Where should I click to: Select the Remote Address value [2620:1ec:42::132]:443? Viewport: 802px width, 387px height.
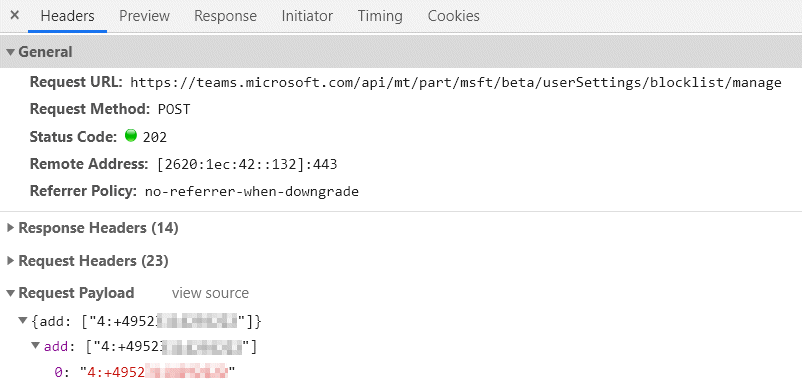247,165
